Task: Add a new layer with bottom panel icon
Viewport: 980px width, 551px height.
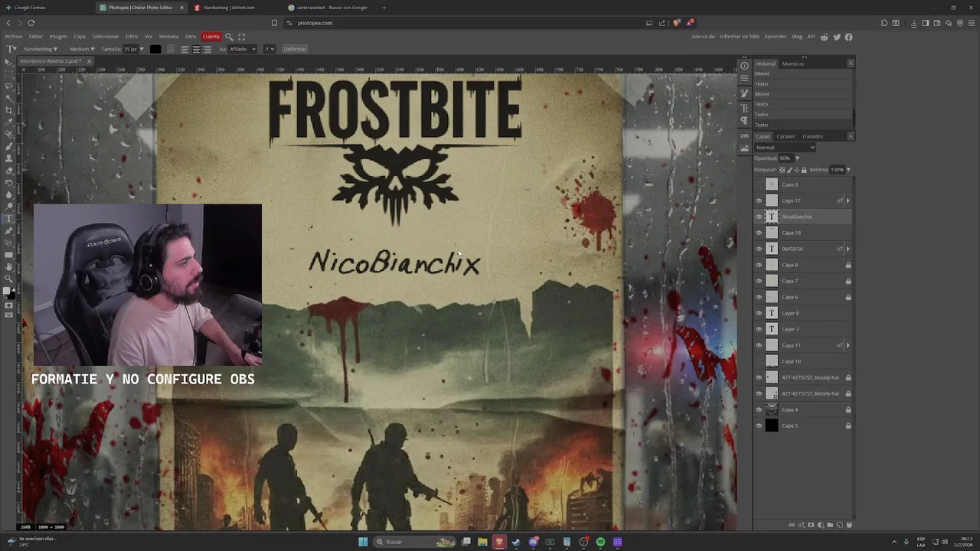Action: [x=839, y=525]
